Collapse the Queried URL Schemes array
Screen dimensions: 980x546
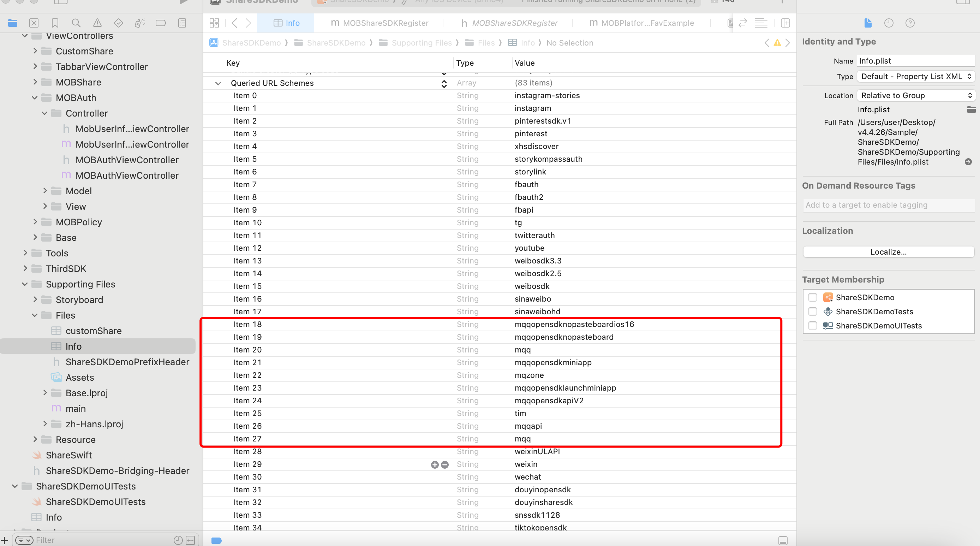click(218, 83)
